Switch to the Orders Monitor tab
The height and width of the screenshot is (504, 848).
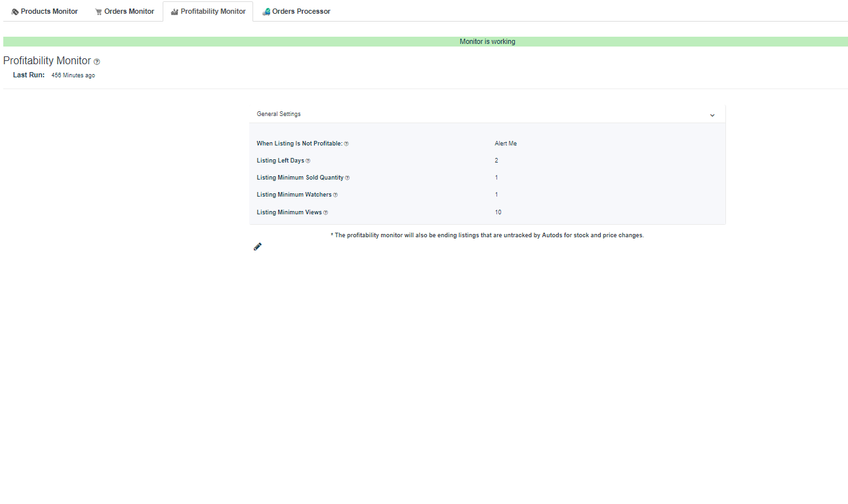[125, 11]
